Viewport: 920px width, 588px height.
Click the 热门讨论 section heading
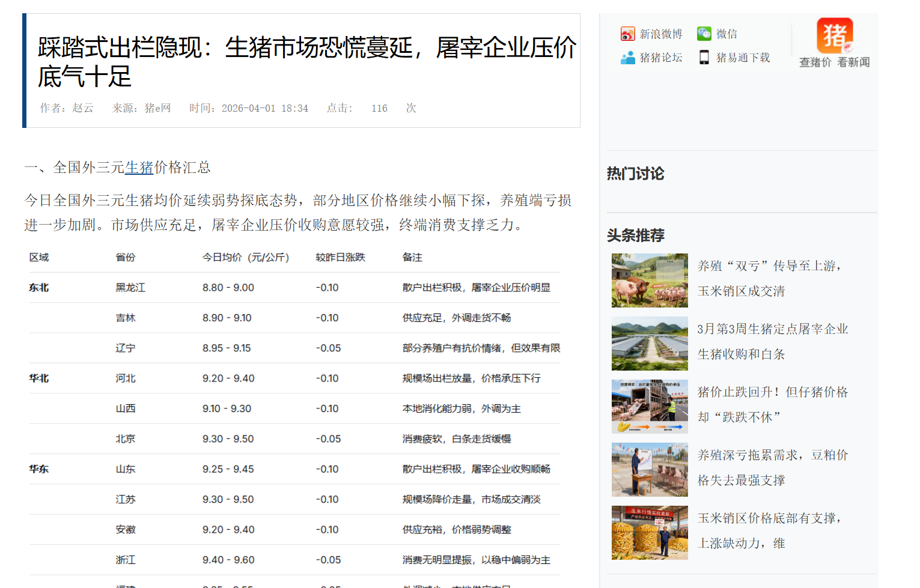pos(635,174)
